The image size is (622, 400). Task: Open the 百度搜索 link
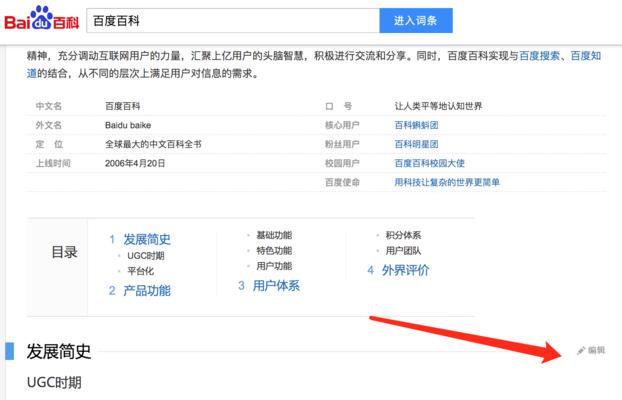point(539,56)
